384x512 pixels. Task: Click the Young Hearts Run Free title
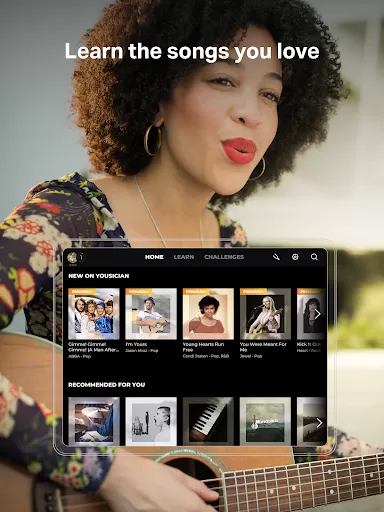pos(203,347)
